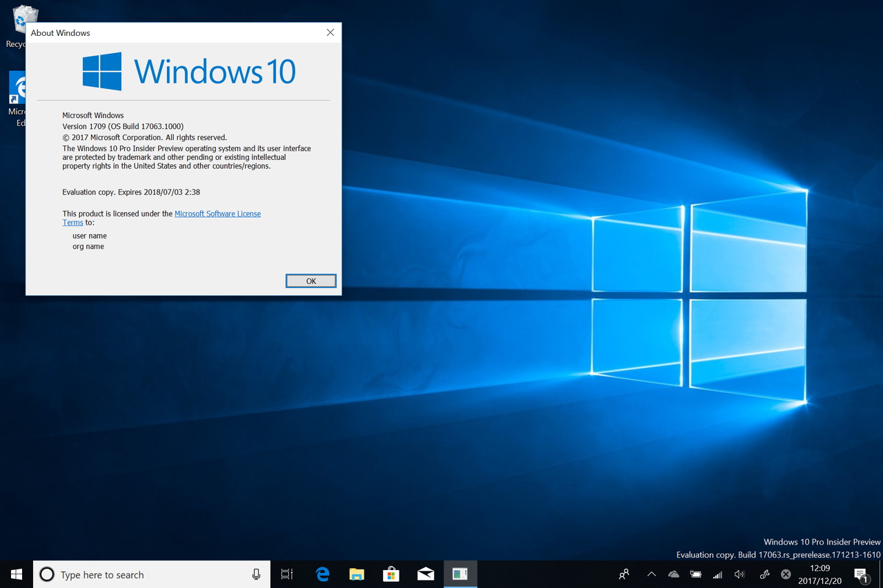This screenshot has height=588, width=883.
Task: Open the battery status icon
Action: click(x=695, y=574)
